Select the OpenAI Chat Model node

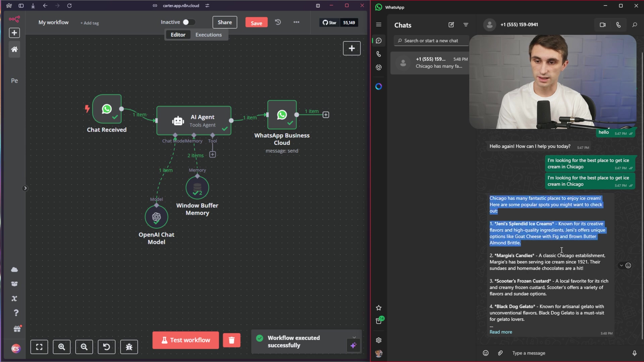click(x=156, y=217)
